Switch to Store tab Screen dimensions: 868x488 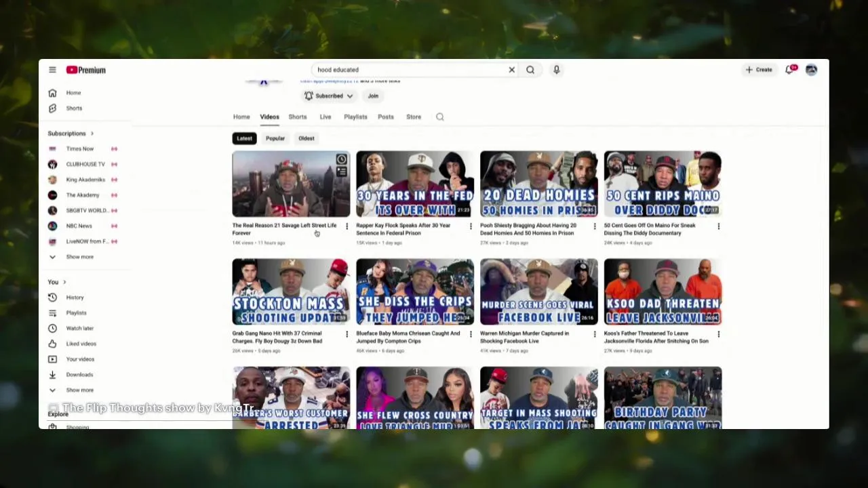tap(414, 117)
